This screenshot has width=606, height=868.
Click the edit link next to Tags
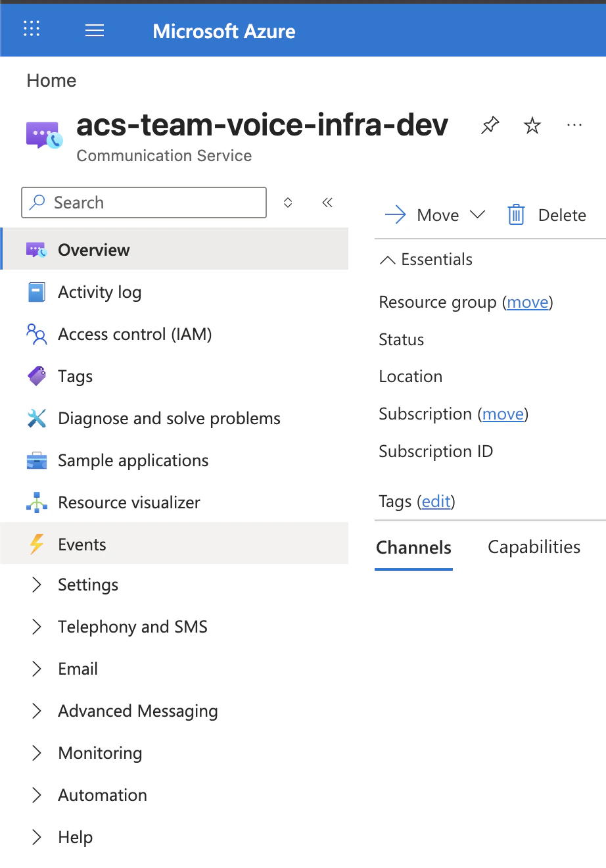point(436,502)
